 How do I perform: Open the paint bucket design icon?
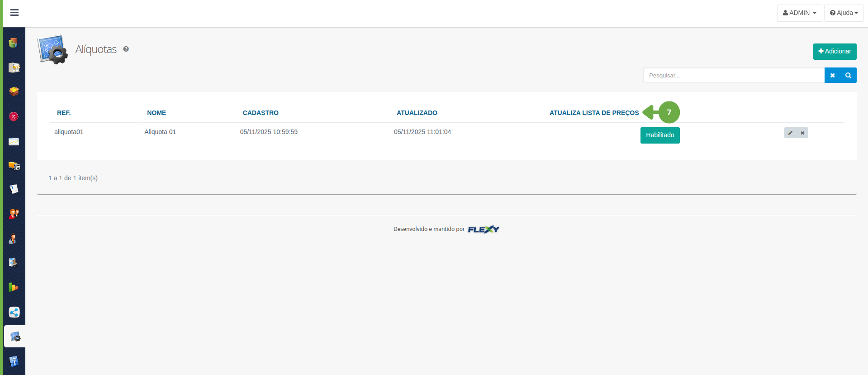tap(14, 263)
